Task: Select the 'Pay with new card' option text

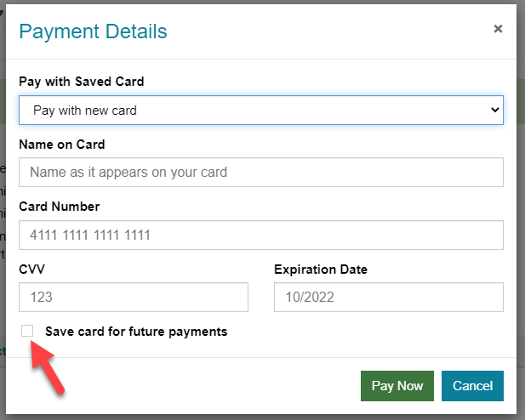Action: (x=85, y=111)
